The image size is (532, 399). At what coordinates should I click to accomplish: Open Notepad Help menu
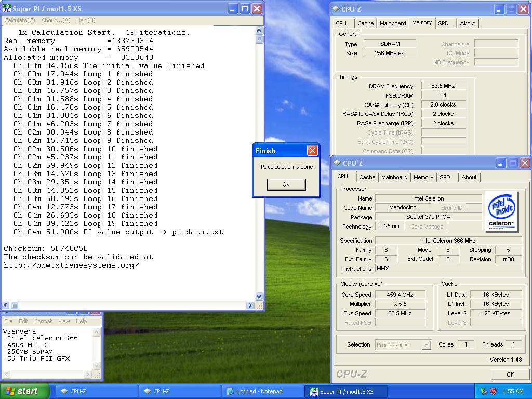click(81, 321)
